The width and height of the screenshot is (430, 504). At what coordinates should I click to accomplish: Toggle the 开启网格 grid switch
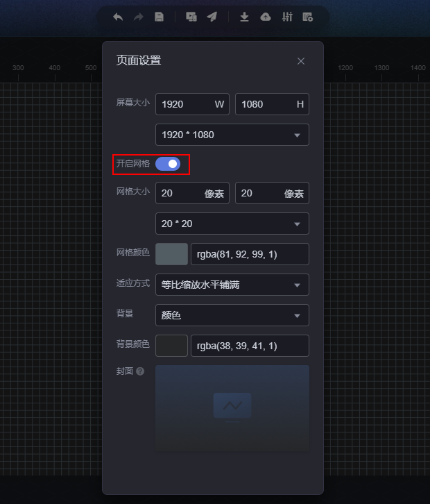(x=168, y=164)
